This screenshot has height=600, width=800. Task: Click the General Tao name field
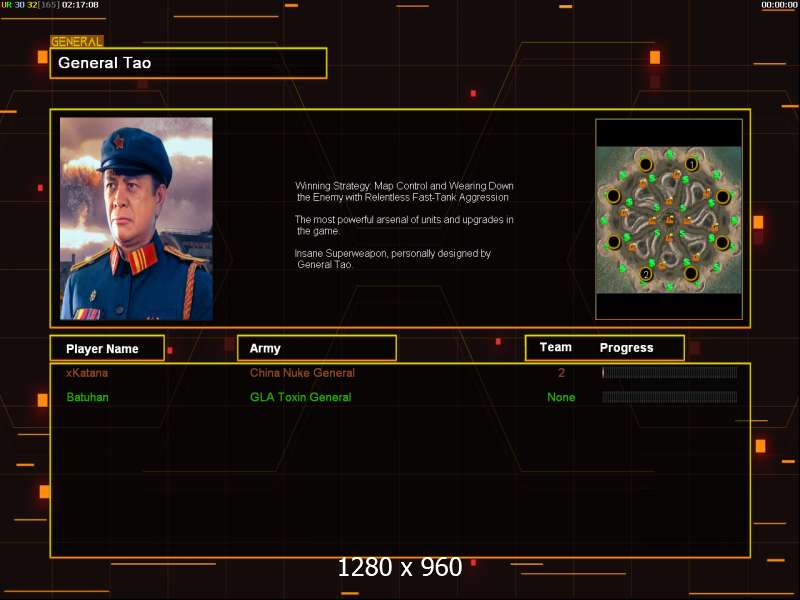pyautogui.click(x=188, y=63)
